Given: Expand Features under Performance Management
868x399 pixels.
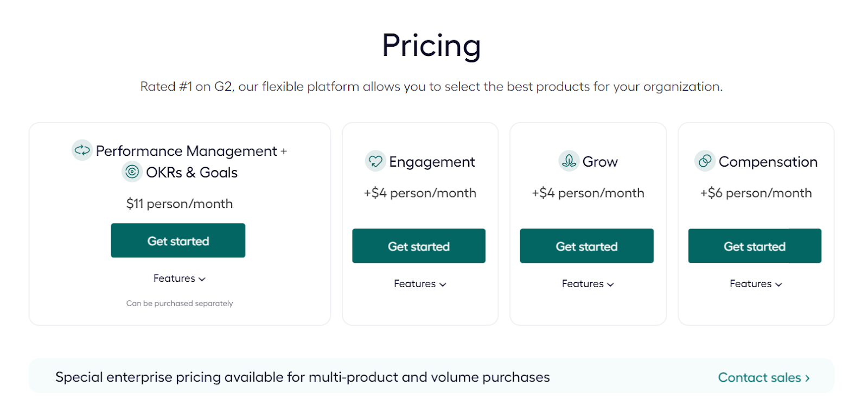Looking at the screenshot, I should (179, 278).
